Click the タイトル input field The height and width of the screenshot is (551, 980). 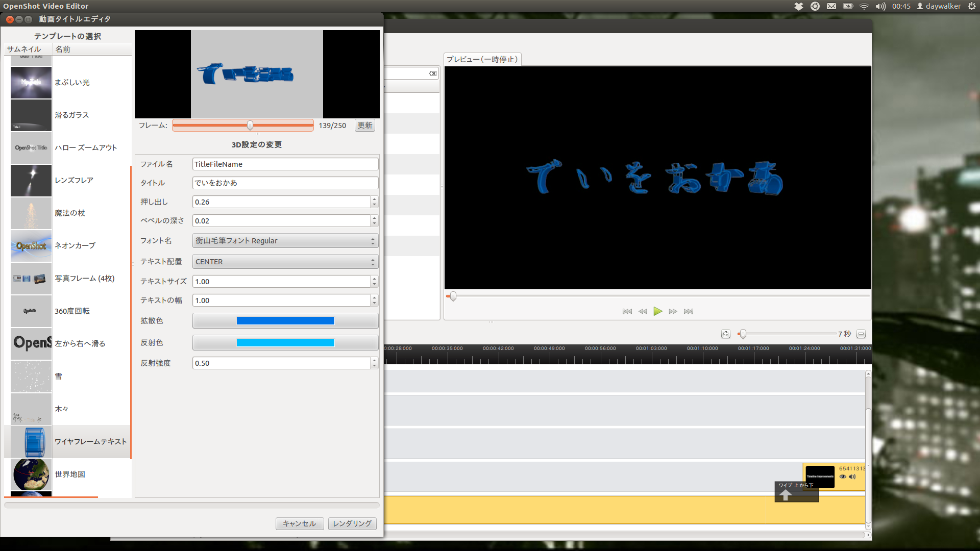pyautogui.click(x=283, y=182)
